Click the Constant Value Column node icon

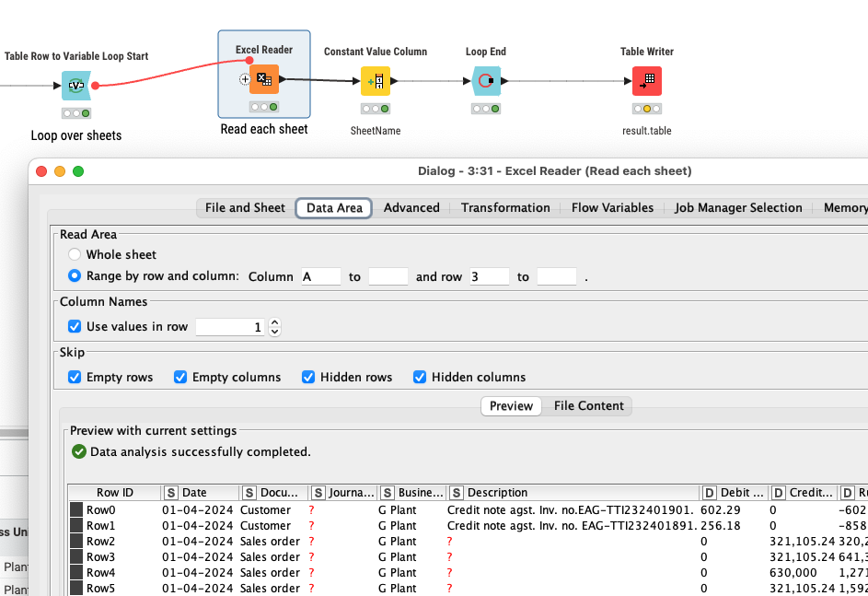click(x=376, y=81)
